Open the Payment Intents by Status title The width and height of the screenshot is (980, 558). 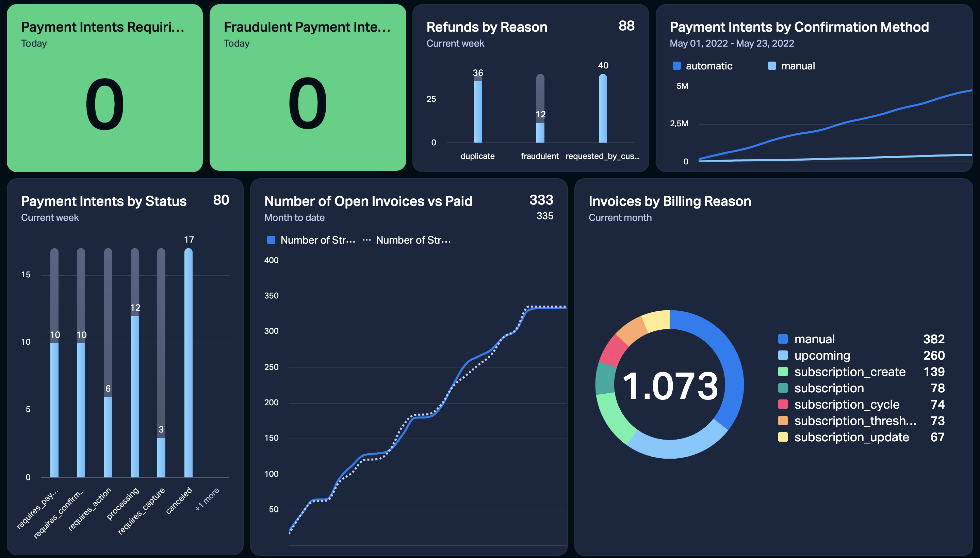click(x=104, y=201)
